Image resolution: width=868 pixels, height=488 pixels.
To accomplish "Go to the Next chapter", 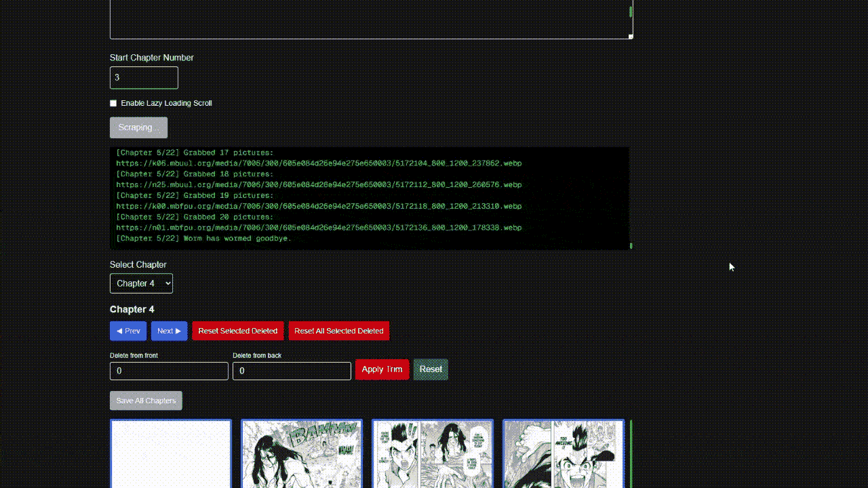I will [x=169, y=331].
